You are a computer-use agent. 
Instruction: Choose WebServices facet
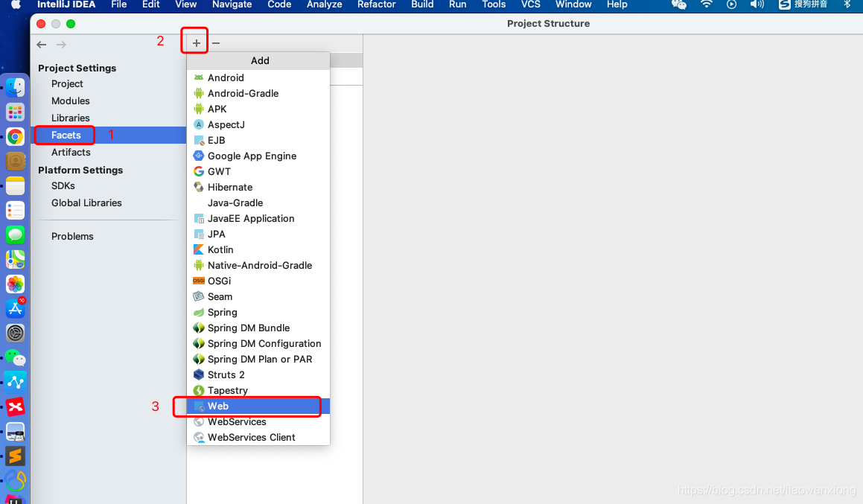(258, 421)
